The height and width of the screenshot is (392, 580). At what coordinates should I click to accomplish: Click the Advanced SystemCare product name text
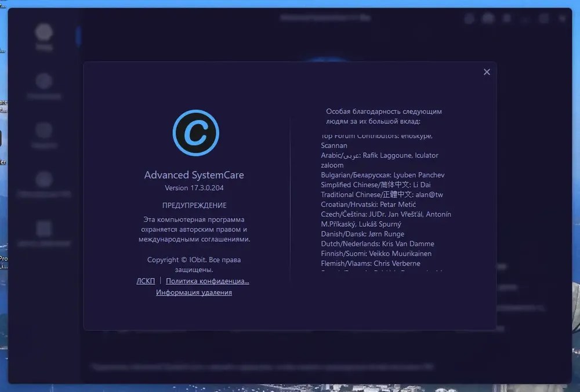coord(194,175)
